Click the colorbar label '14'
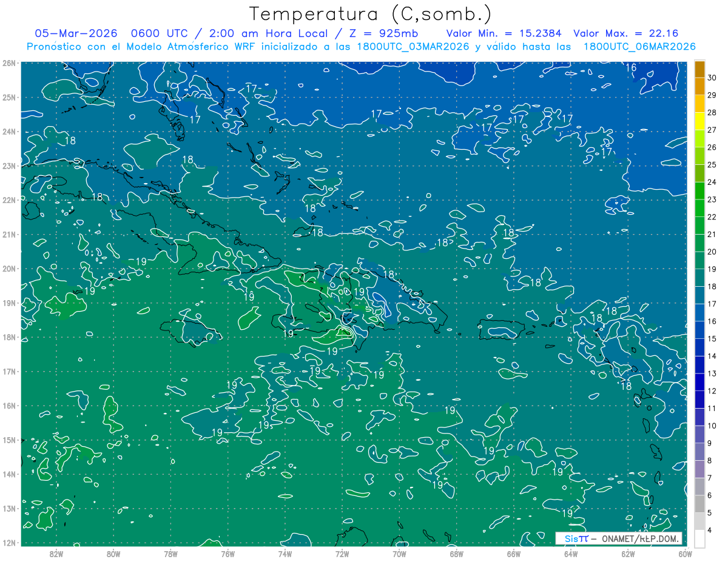 (712, 356)
